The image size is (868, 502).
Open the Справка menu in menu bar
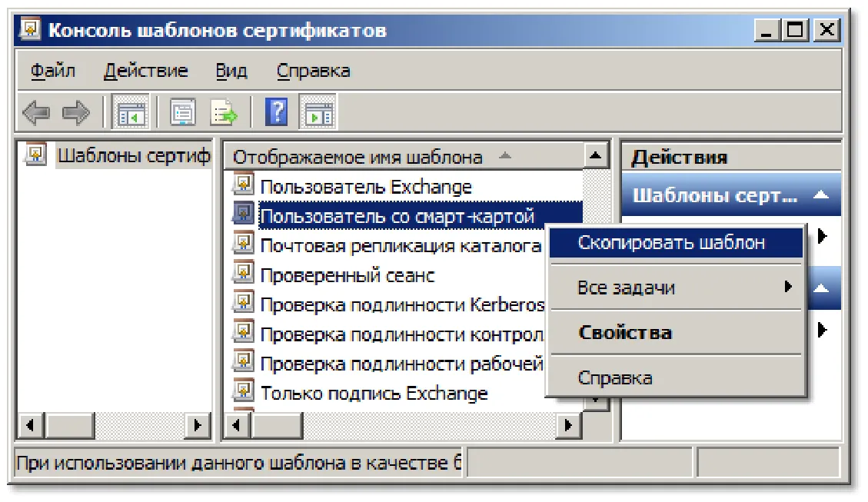pos(314,71)
